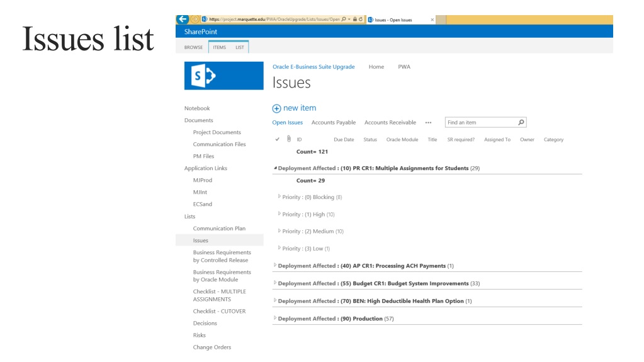The image size is (644, 362).
Task: Open Communication Files in the sidebar
Action: point(219,144)
